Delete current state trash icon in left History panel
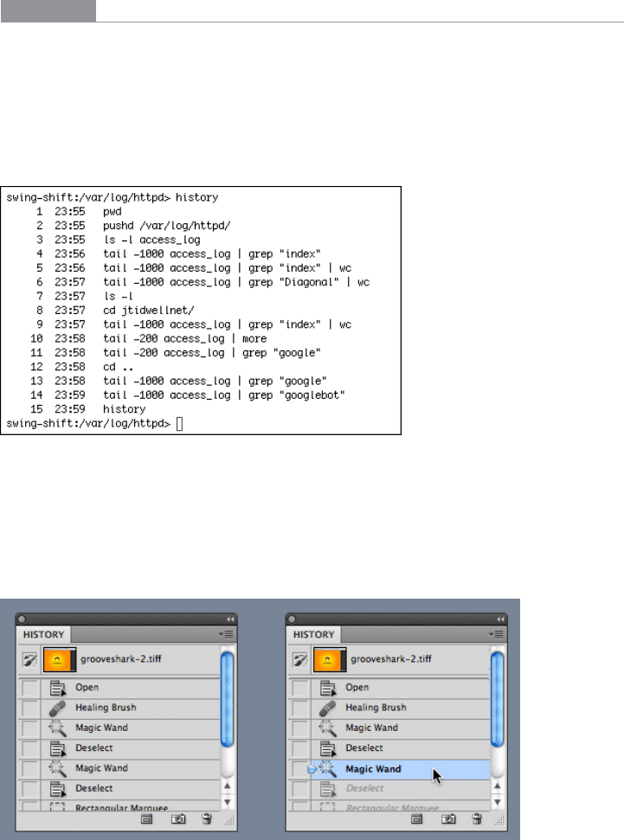 (x=206, y=819)
